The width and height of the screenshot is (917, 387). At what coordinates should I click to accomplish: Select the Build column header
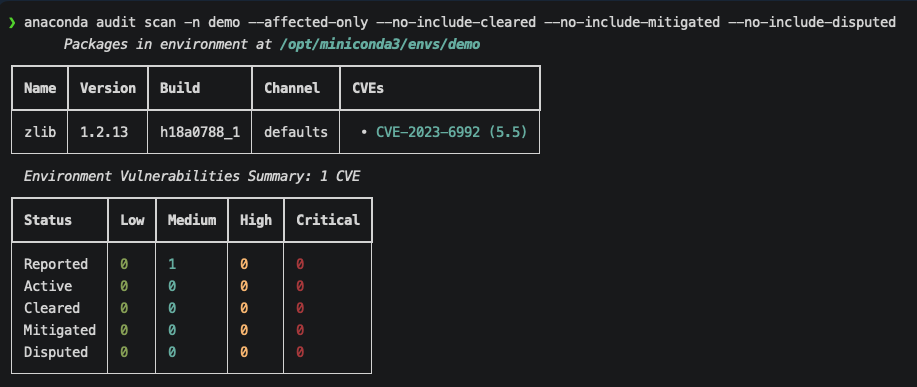pyautogui.click(x=180, y=88)
